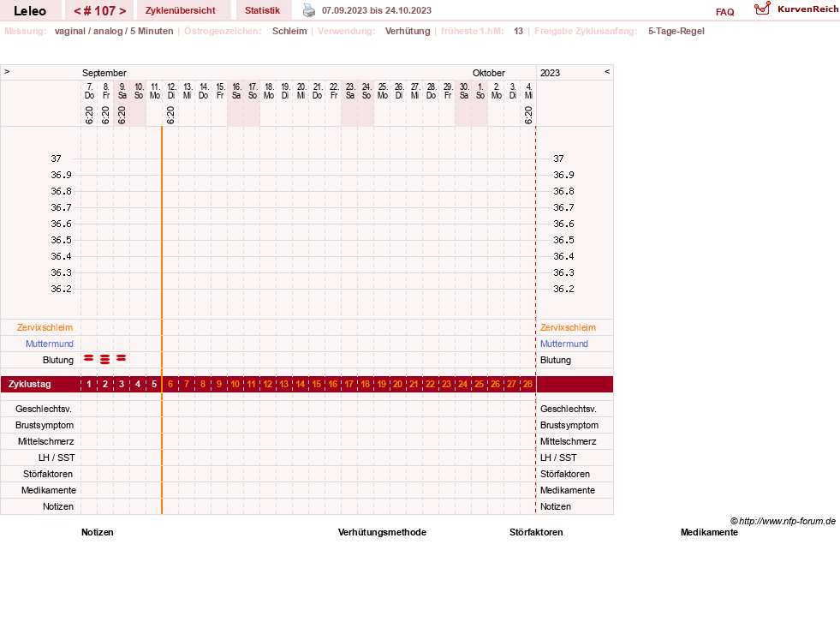Click bottom Notizen heading
Screen dimensions: 840x634
98,532
